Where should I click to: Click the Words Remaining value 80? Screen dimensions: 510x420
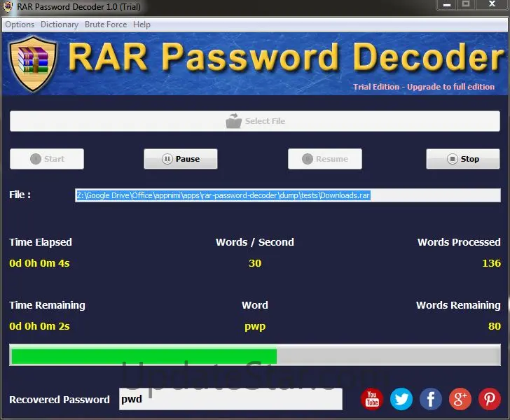(495, 326)
